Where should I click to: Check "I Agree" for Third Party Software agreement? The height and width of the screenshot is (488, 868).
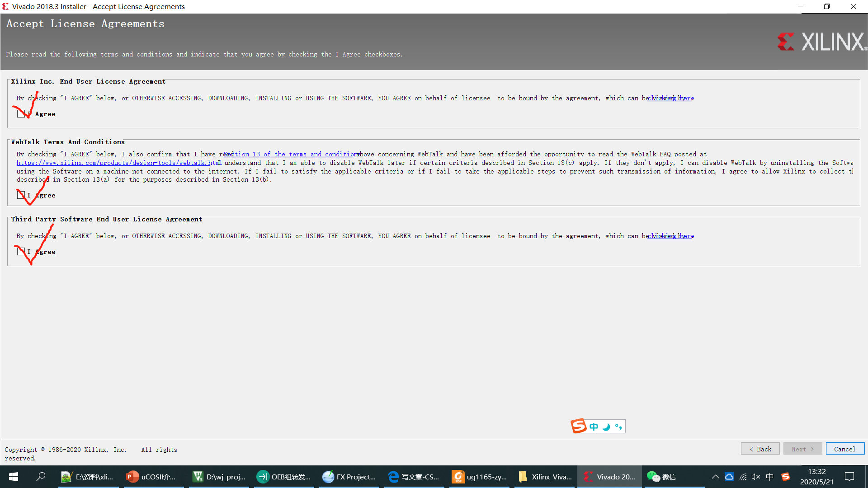tap(21, 251)
